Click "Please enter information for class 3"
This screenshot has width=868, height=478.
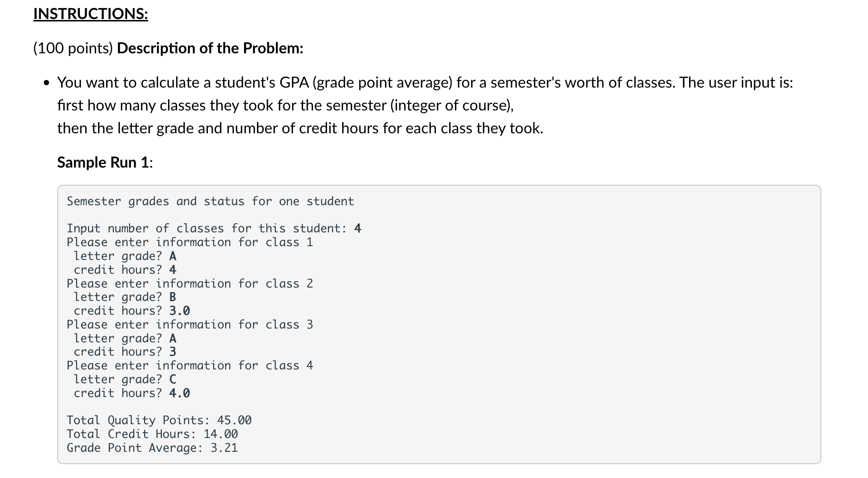[x=189, y=325]
